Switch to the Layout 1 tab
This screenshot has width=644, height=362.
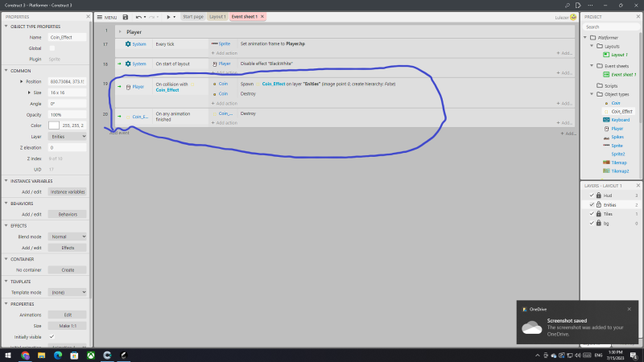point(217,16)
